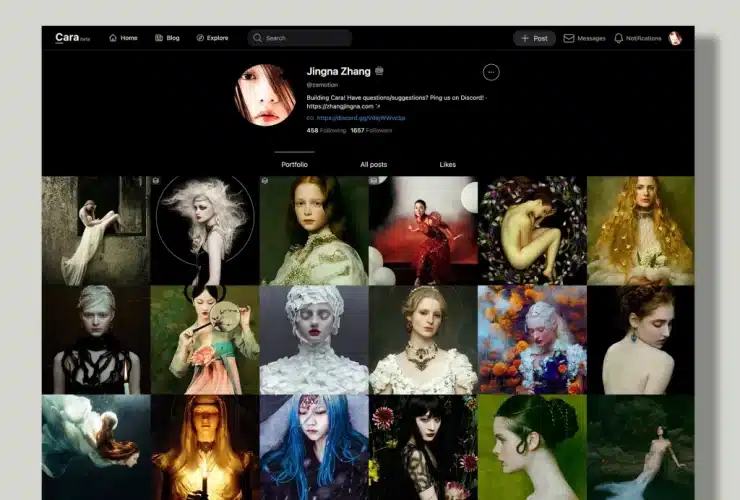Open Notifications bell icon
This screenshot has width=740, height=500.
click(619, 38)
